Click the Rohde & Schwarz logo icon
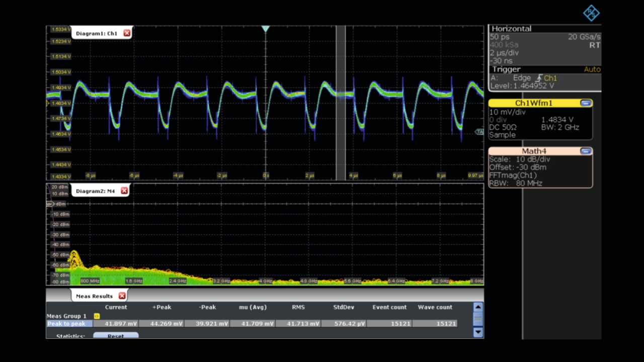Image resolution: width=644 pixels, height=362 pixels. (591, 13)
